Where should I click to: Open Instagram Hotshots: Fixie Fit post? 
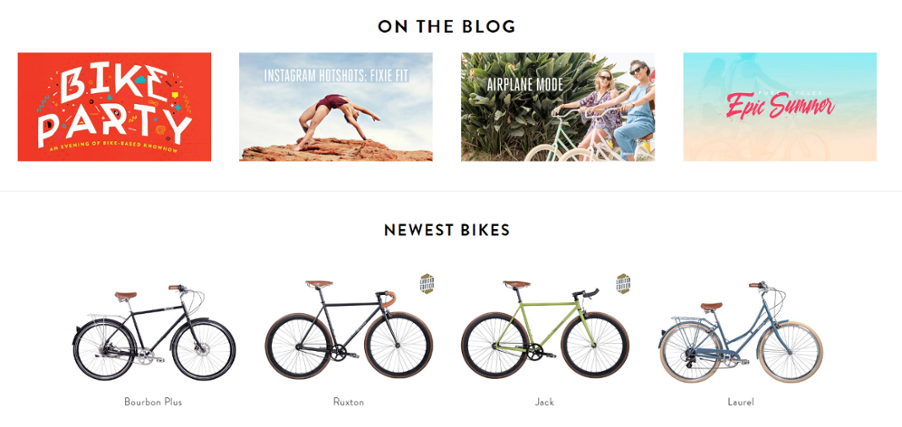point(336,107)
